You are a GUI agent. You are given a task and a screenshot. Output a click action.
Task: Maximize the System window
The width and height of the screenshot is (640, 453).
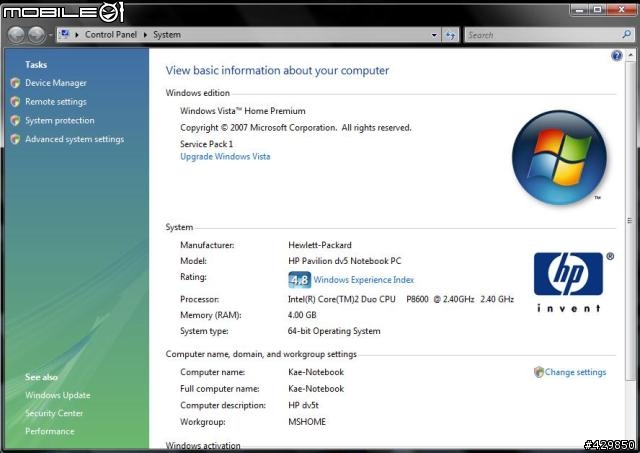[x=597, y=9]
